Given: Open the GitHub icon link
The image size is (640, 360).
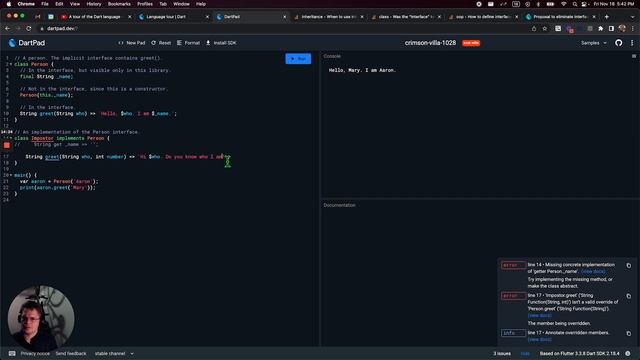Looking at the screenshot, I should point(618,43).
